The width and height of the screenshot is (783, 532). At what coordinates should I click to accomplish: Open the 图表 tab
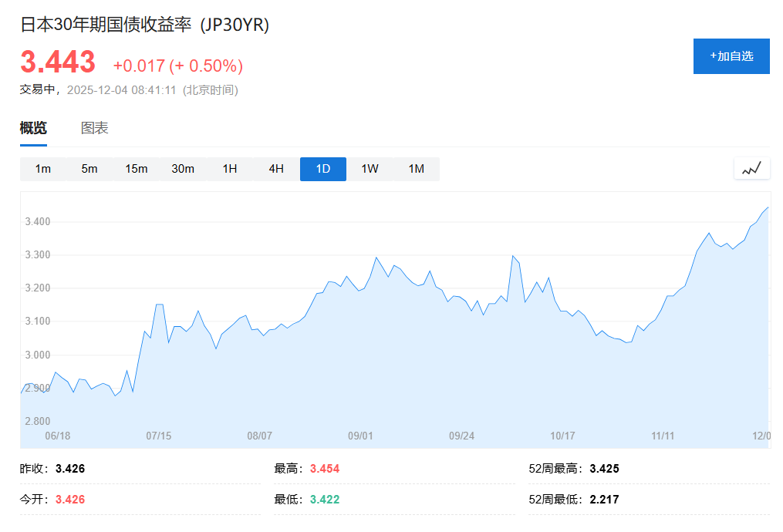[x=95, y=127]
